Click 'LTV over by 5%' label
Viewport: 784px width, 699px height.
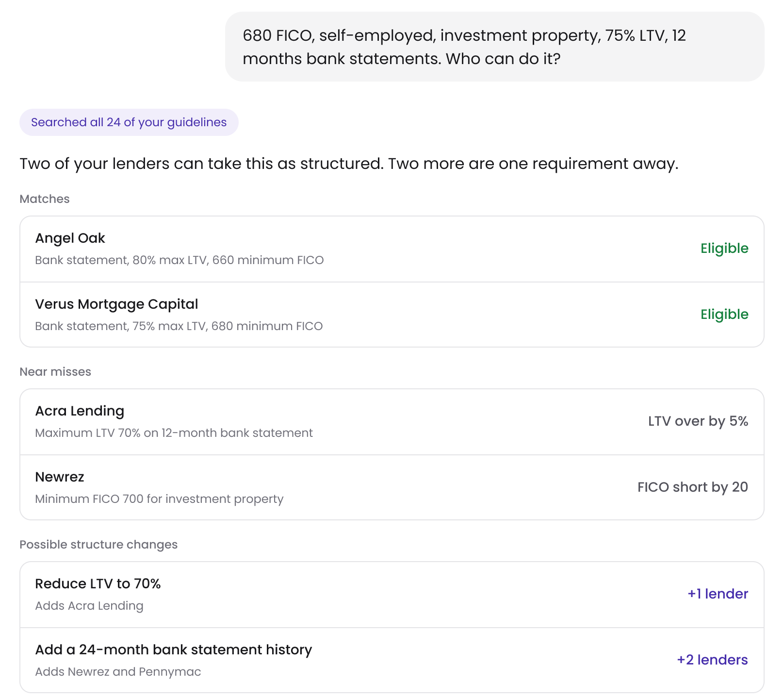[698, 421]
